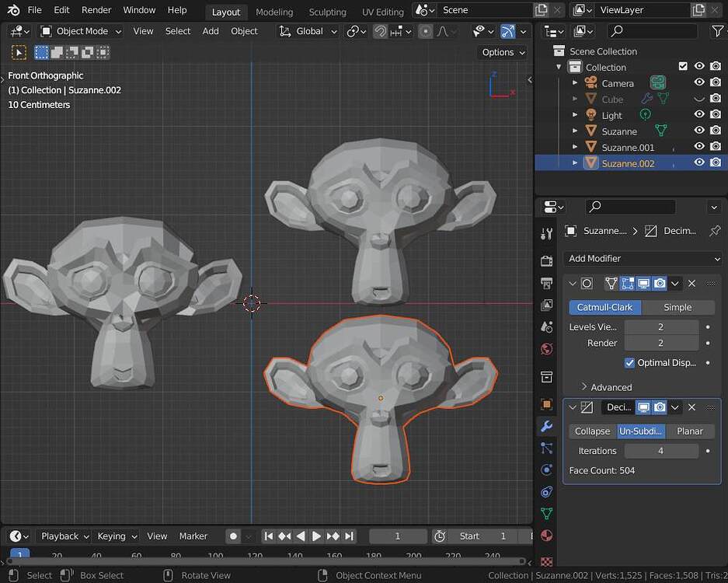Choose the Subtract selection mode icon
This screenshot has width=728, height=583.
tap(72, 53)
